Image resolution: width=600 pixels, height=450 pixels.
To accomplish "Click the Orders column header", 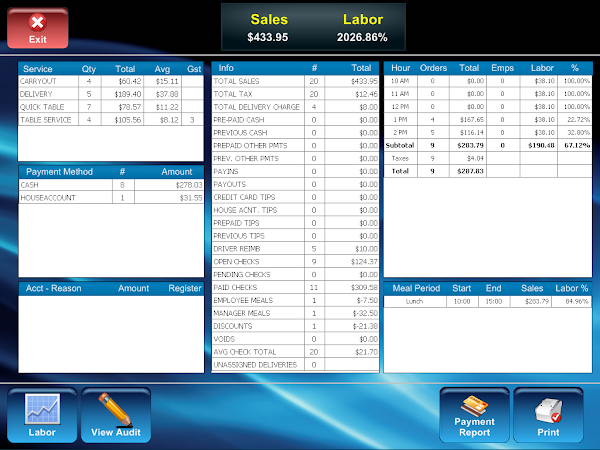I will pyautogui.click(x=433, y=68).
